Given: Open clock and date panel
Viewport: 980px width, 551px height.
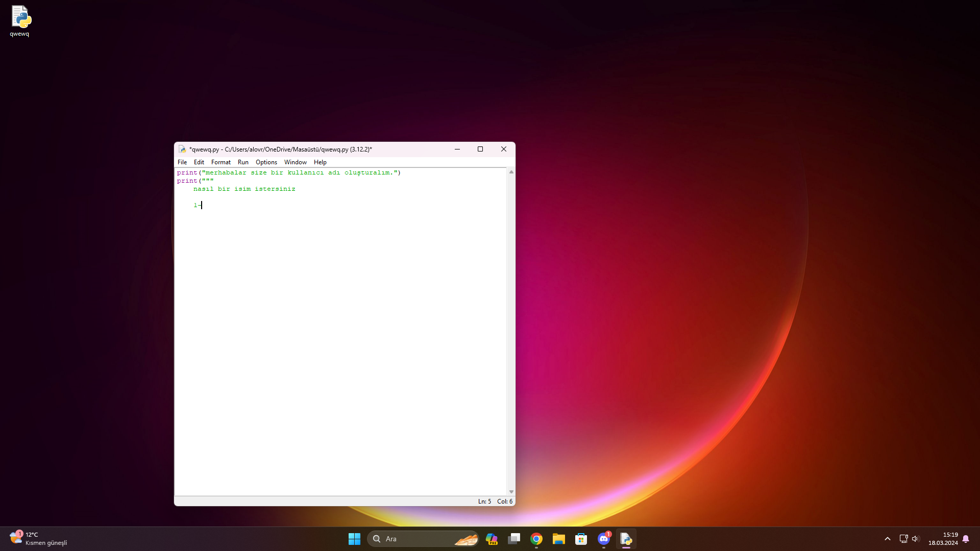Looking at the screenshot, I should [x=943, y=539].
